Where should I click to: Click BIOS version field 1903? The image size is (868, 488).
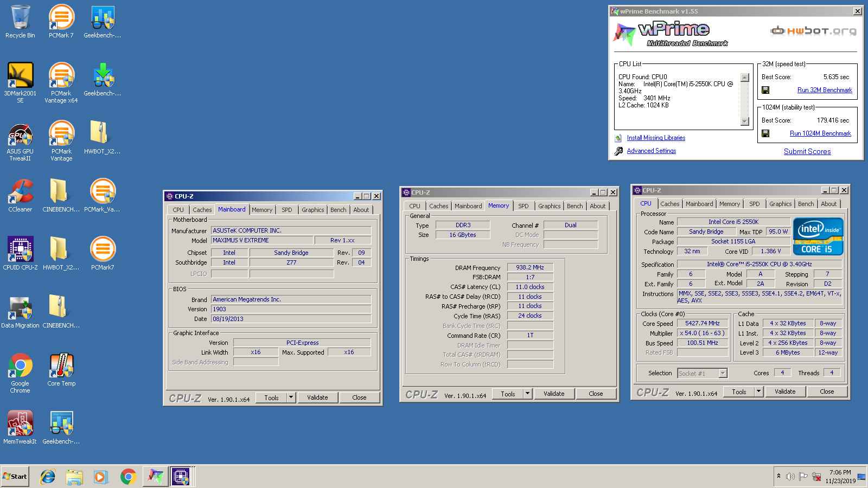click(291, 309)
